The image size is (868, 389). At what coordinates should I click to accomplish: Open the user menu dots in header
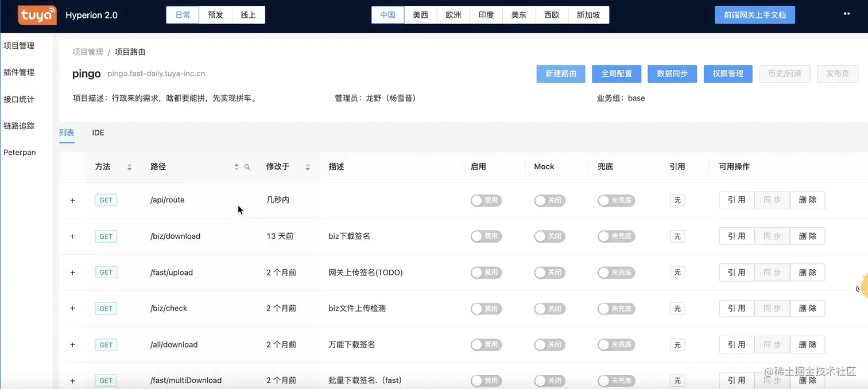click(847, 14)
